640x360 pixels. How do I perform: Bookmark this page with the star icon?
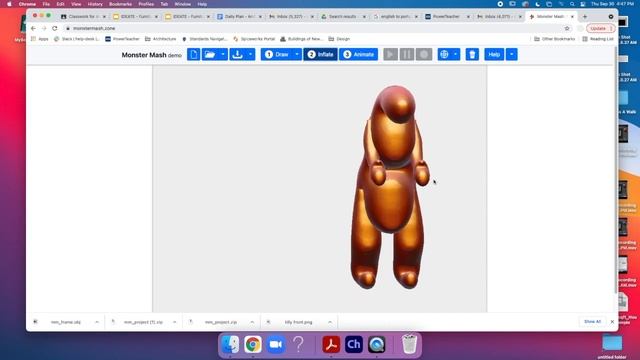[567, 28]
